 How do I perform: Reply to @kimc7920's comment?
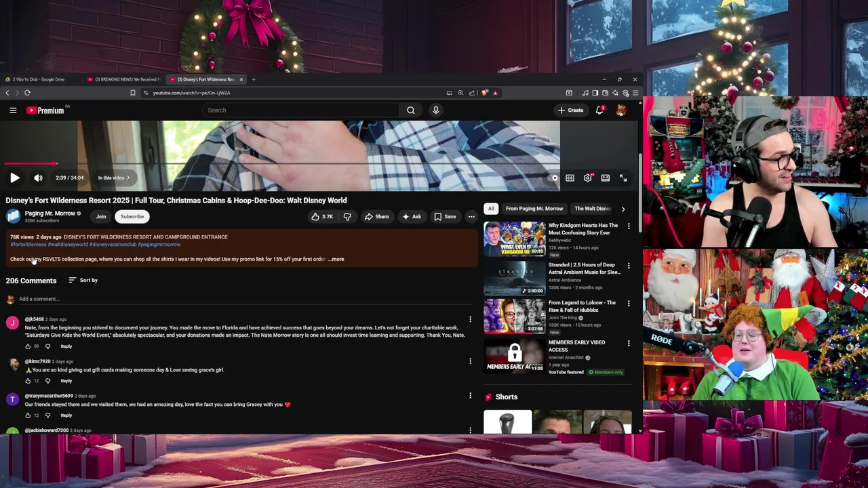pyautogui.click(x=66, y=381)
